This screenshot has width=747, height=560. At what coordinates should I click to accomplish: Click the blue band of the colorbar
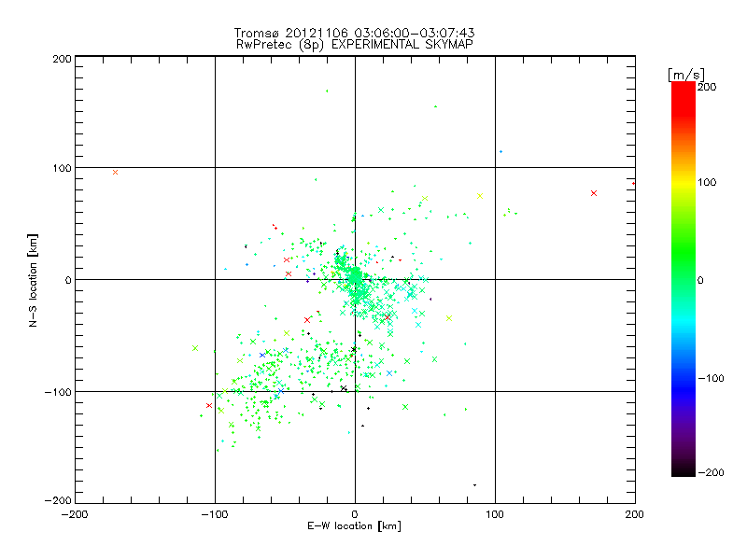[x=684, y=388]
